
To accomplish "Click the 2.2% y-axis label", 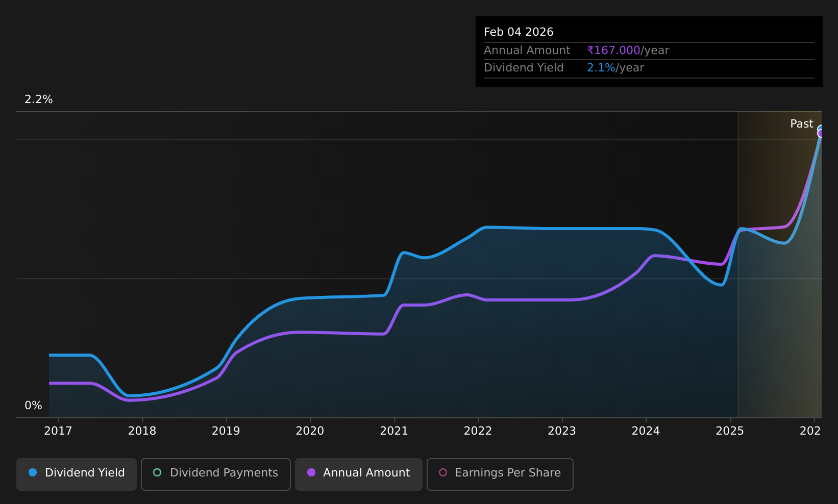I will [x=39, y=99].
